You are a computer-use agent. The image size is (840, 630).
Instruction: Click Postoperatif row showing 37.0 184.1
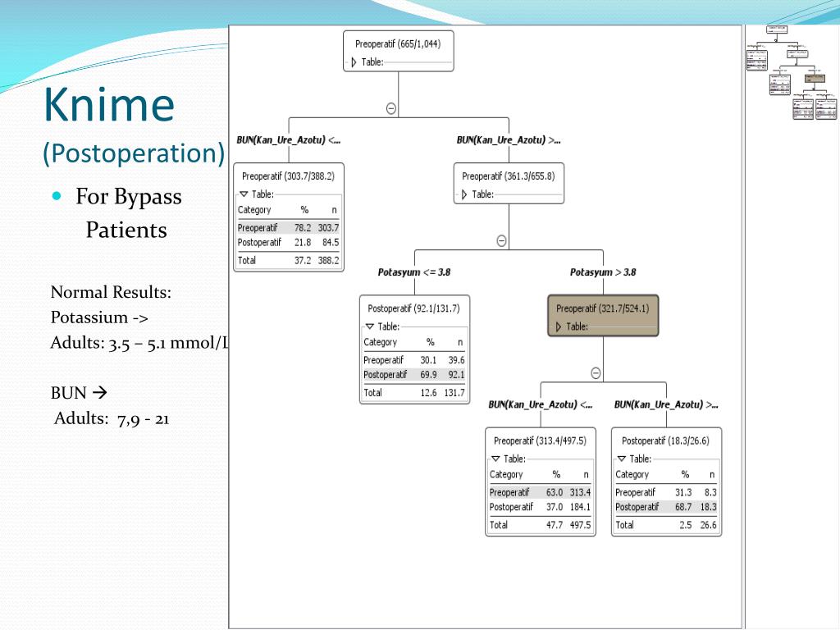click(540, 507)
